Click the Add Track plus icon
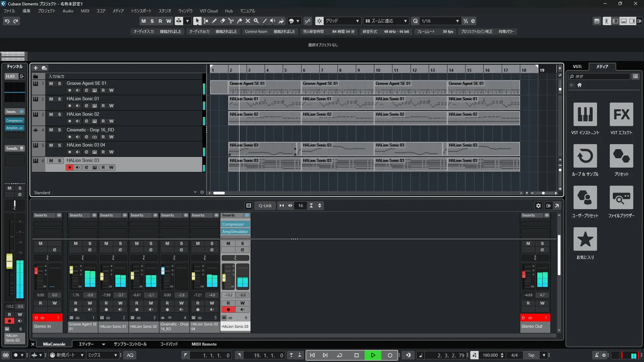 pyautogui.click(x=36, y=68)
